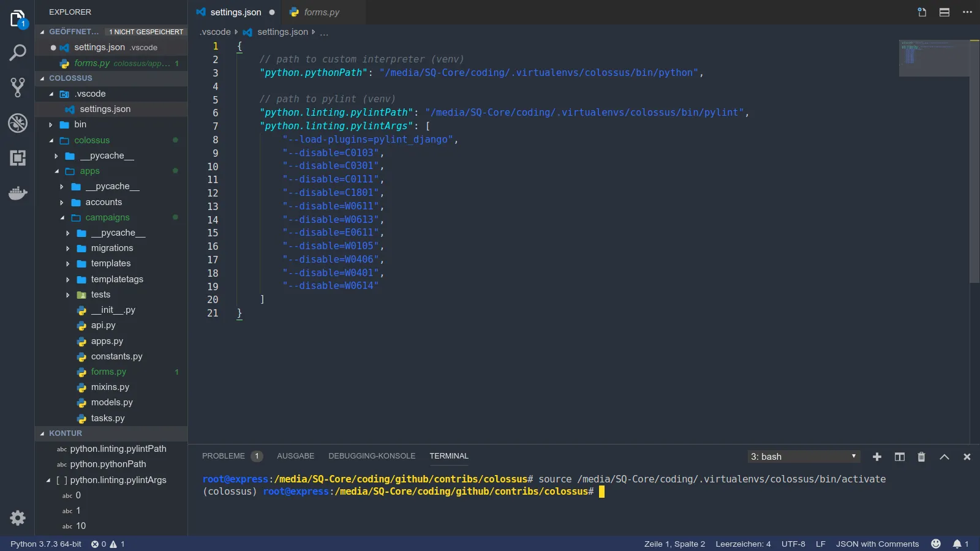Change language mode JSON with Comments
Screen dimensions: 980x551
pos(878,544)
